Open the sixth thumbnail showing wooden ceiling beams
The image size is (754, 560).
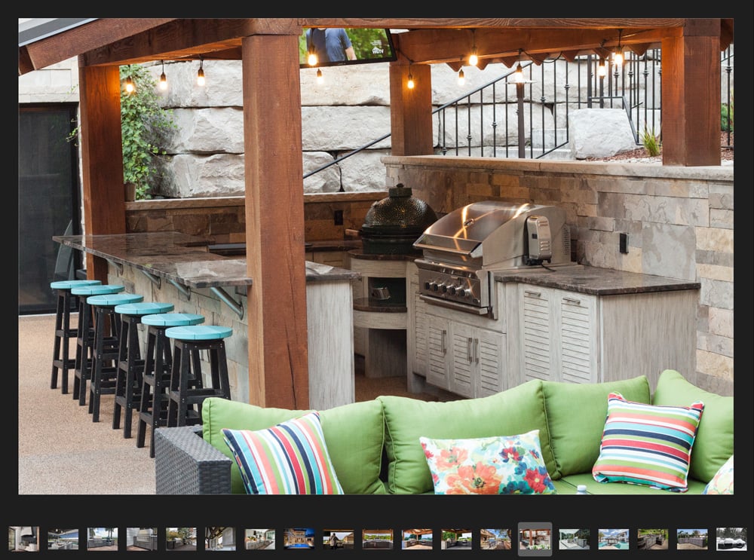pyautogui.click(x=220, y=538)
